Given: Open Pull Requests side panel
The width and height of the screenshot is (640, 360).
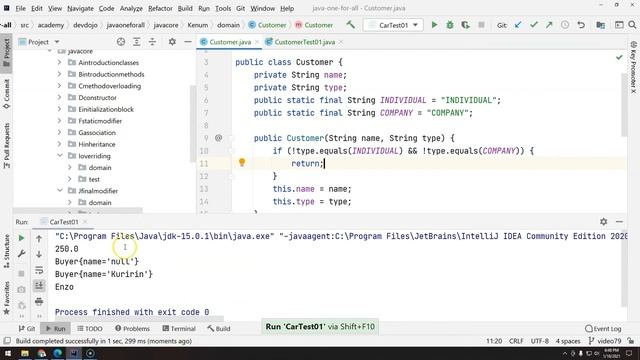Looking at the screenshot, I should pyautogui.click(x=7, y=146).
